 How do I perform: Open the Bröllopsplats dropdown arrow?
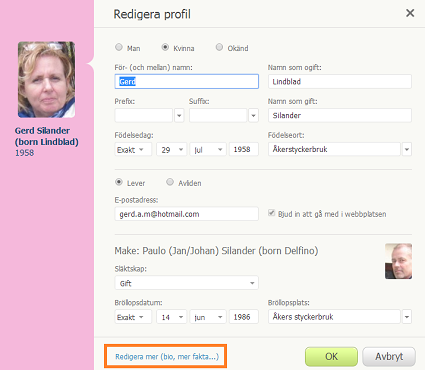coord(407,317)
